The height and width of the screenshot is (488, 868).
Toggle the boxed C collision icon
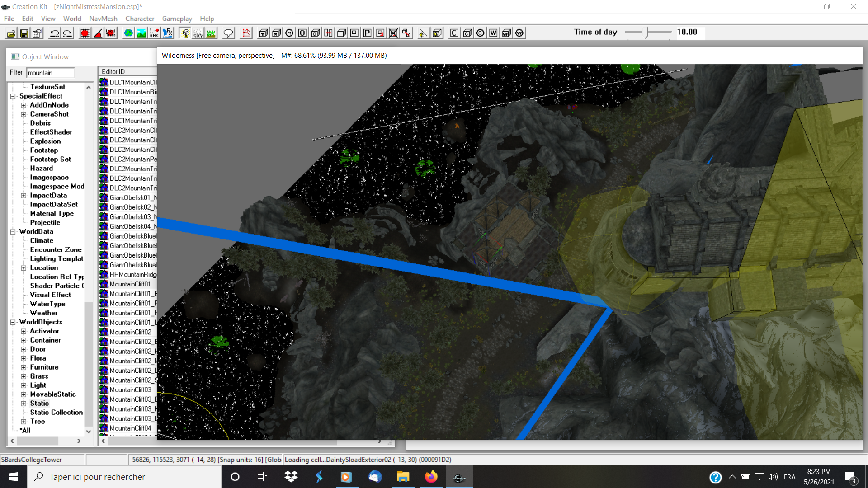pyautogui.click(x=454, y=33)
